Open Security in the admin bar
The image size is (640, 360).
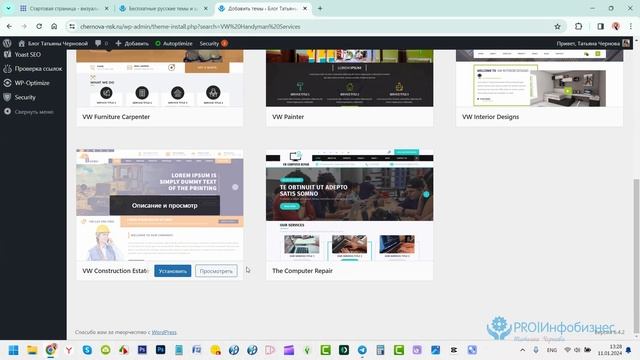(213, 43)
